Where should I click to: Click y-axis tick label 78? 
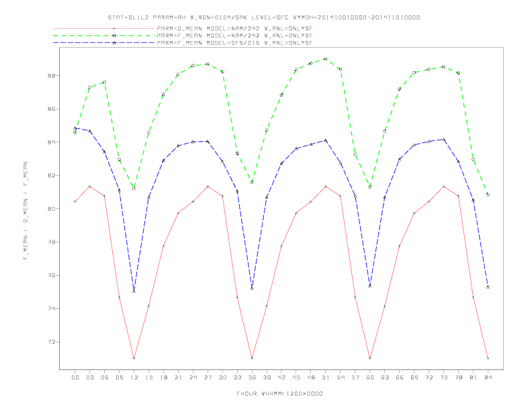[x=51, y=242]
